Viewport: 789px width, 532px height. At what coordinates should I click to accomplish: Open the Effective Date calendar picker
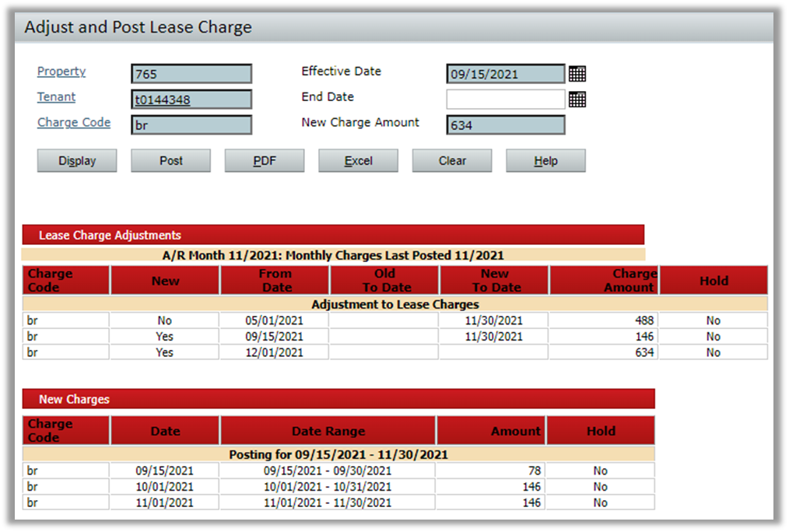[577, 73]
